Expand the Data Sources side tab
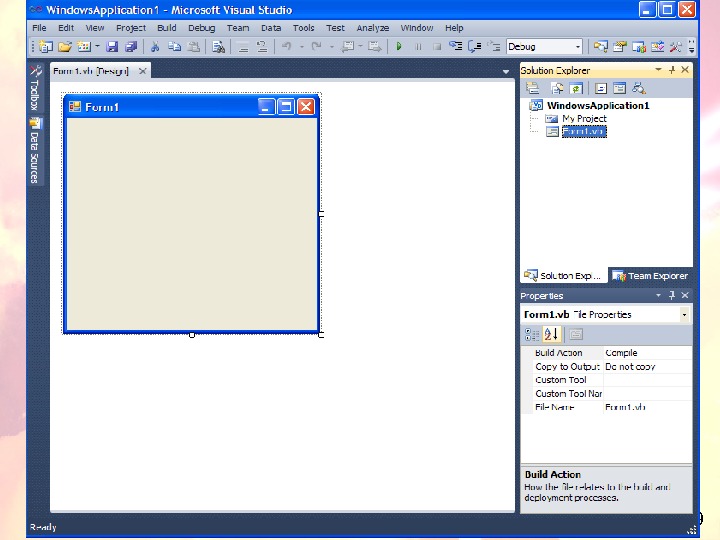This screenshot has height=540, width=720. (35, 150)
